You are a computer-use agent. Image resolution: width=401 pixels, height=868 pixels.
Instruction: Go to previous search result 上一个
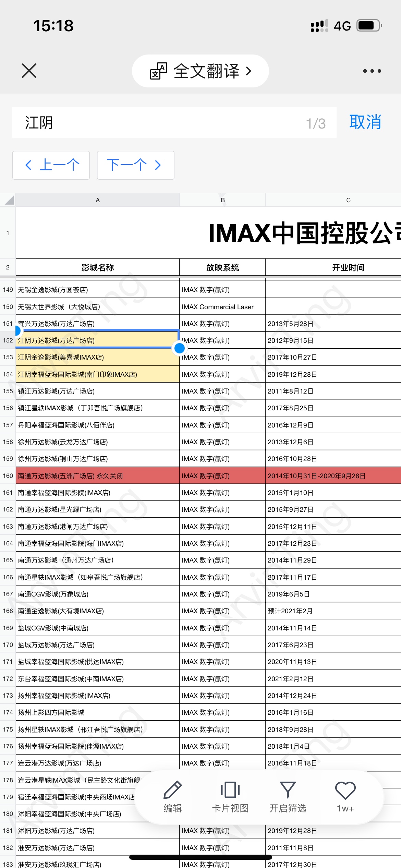[x=51, y=165]
